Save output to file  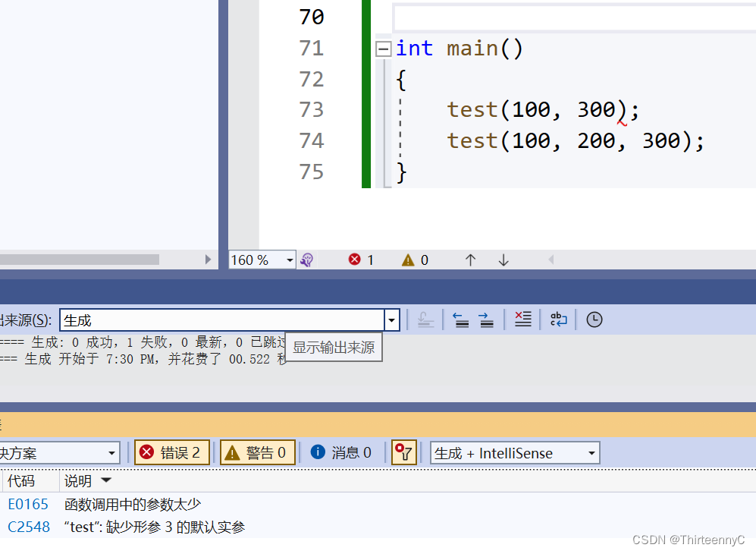pos(425,319)
